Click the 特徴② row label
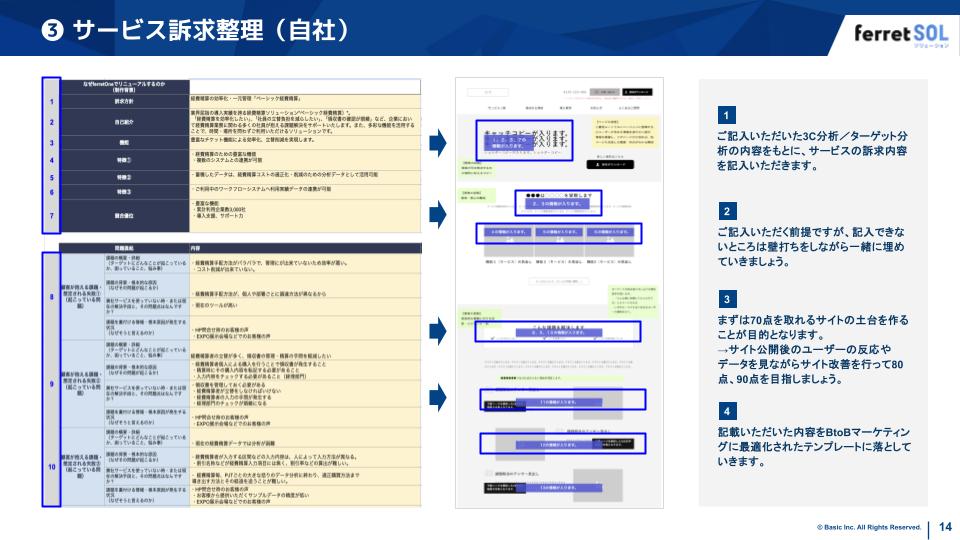Screen dimensions: 960x540 pos(124,177)
